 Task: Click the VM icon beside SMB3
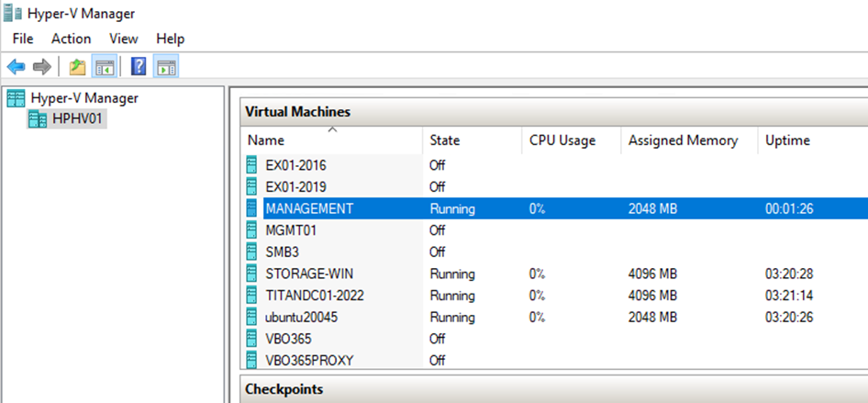[x=252, y=252]
